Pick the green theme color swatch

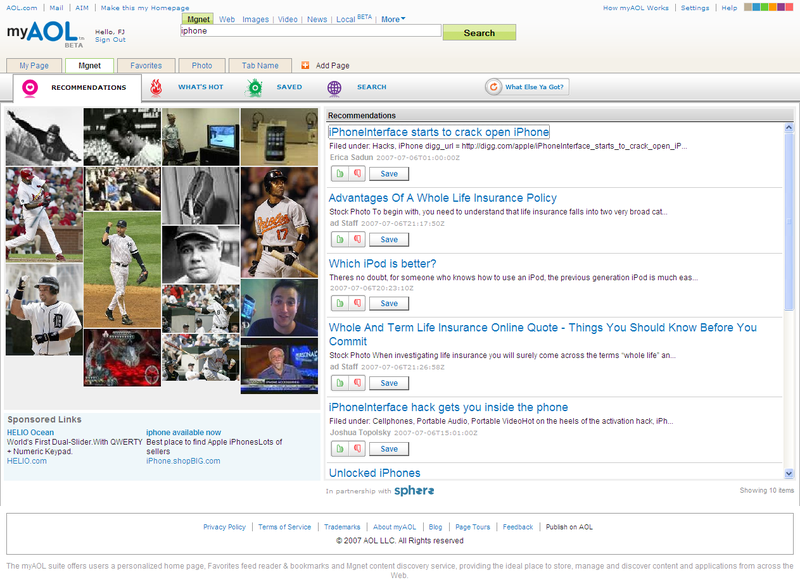(x=764, y=7)
